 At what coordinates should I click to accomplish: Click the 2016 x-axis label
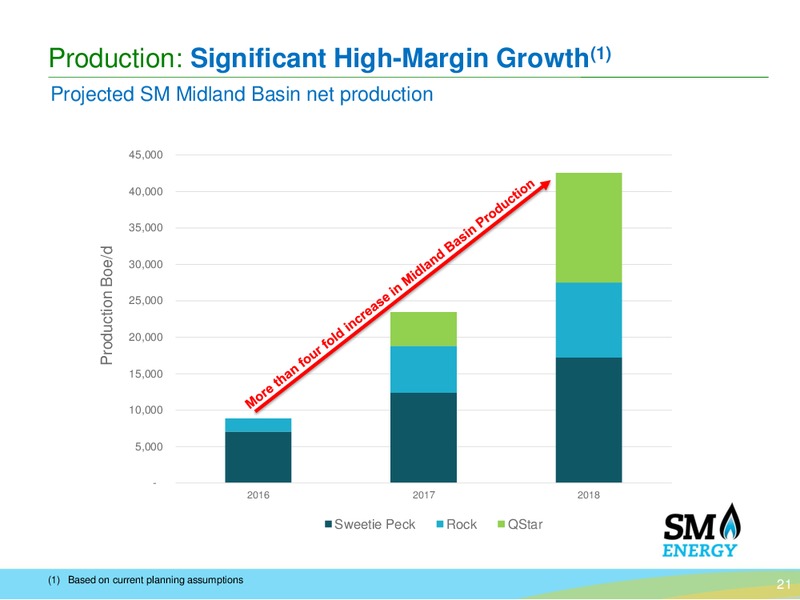[258, 495]
